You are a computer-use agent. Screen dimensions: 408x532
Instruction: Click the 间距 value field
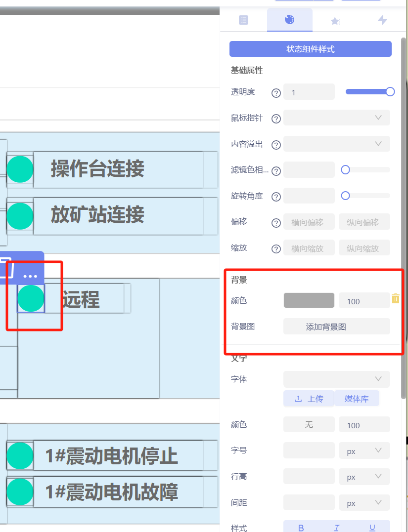(309, 502)
